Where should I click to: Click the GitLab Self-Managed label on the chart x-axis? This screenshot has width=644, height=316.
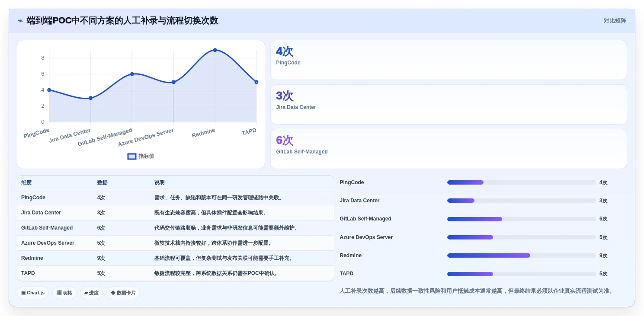(x=105, y=137)
